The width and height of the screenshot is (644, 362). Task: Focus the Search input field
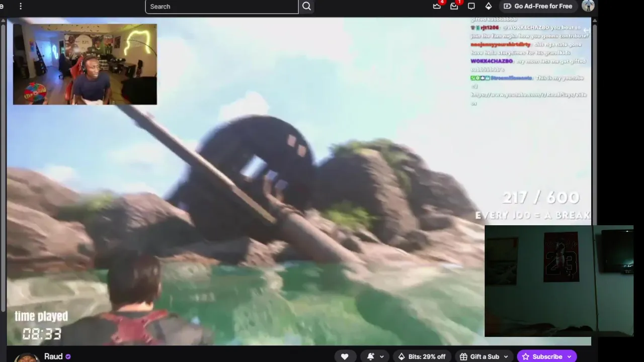point(222,7)
